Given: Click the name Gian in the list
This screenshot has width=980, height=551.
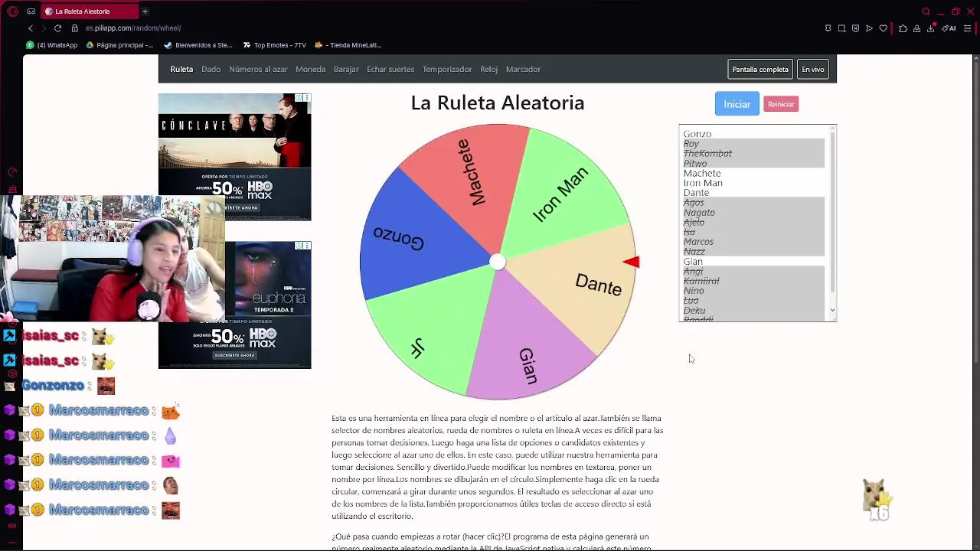Looking at the screenshot, I should (693, 262).
